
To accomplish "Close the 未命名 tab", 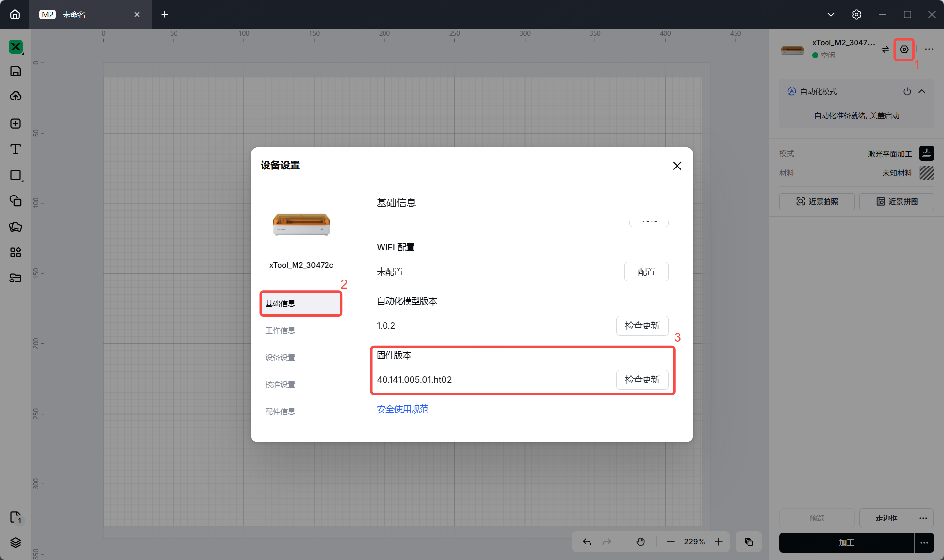I will (x=137, y=15).
